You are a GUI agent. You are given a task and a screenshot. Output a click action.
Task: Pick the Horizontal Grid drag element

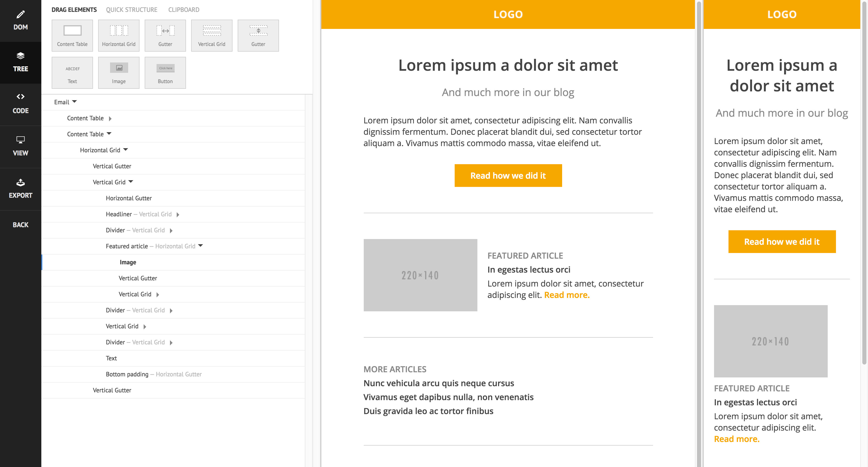click(119, 35)
